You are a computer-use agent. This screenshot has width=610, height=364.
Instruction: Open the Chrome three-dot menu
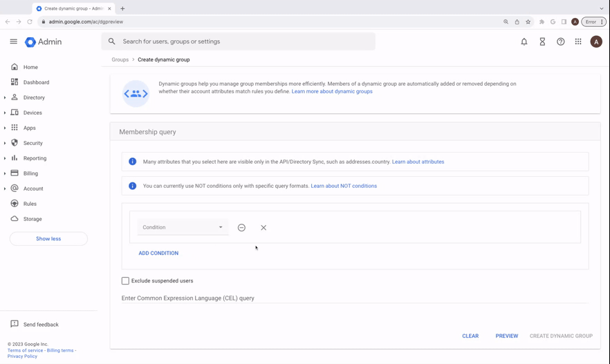602,21
